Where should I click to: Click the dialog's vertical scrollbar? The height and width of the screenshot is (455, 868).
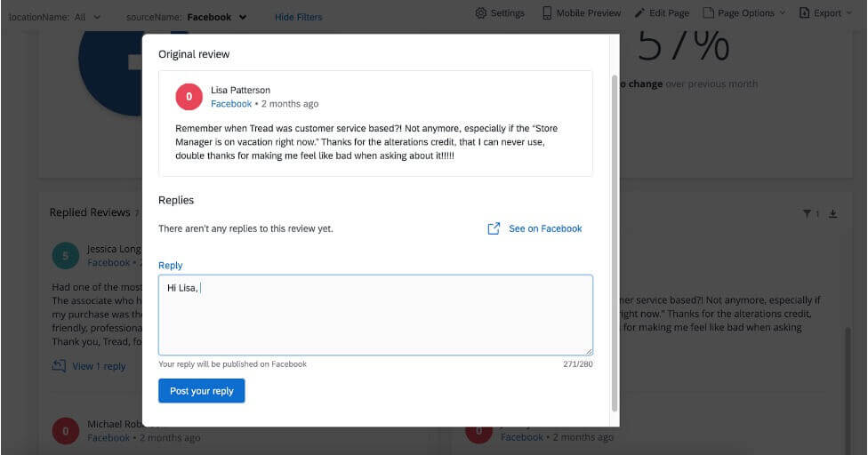tap(615, 243)
